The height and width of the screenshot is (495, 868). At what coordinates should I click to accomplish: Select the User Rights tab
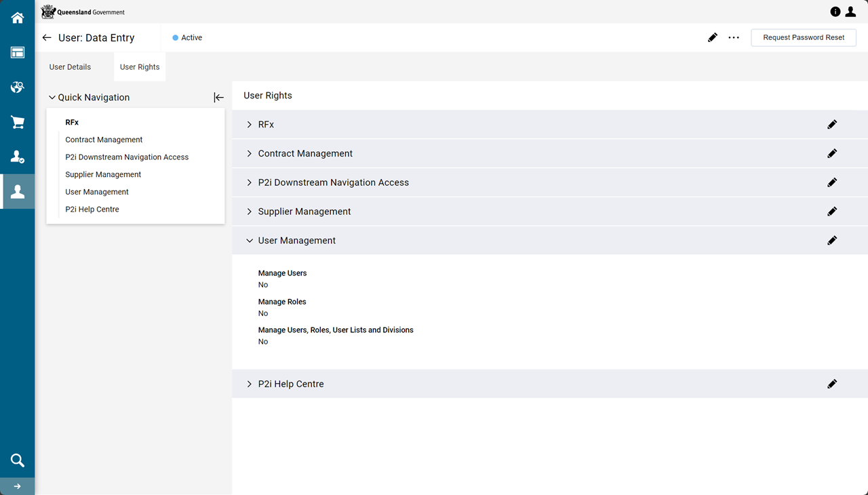pos(140,67)
